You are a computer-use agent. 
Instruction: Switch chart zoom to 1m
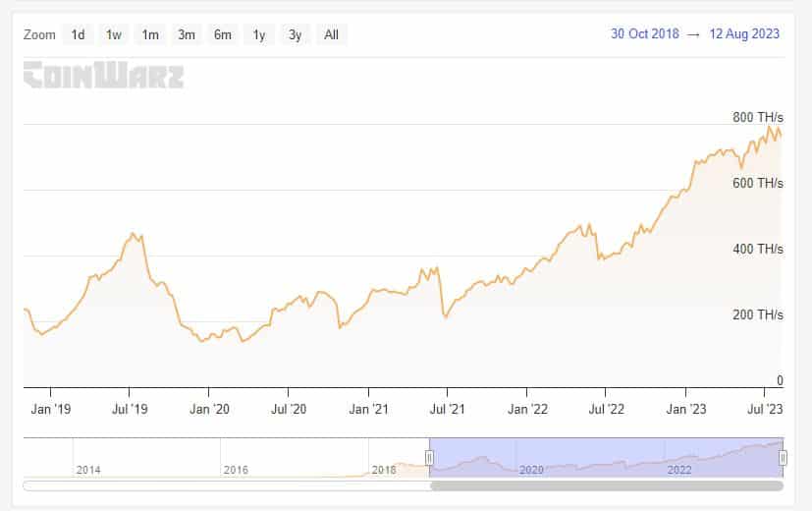coord(150,34)
